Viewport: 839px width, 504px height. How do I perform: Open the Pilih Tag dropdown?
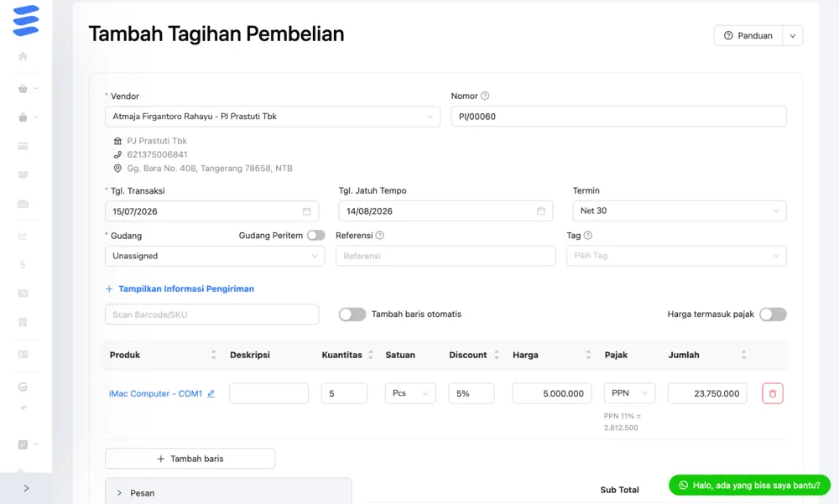[676, 256]
